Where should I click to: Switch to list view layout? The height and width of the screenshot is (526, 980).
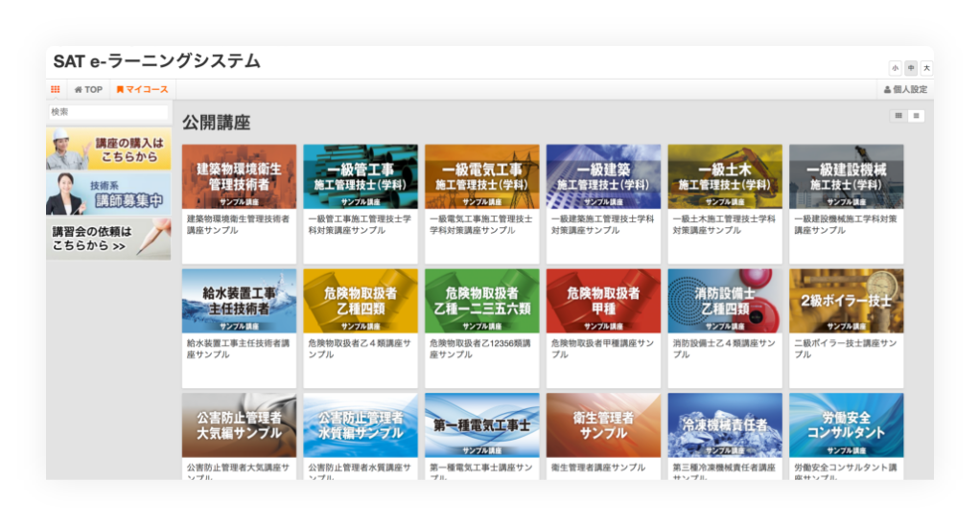tap(917, 116)
